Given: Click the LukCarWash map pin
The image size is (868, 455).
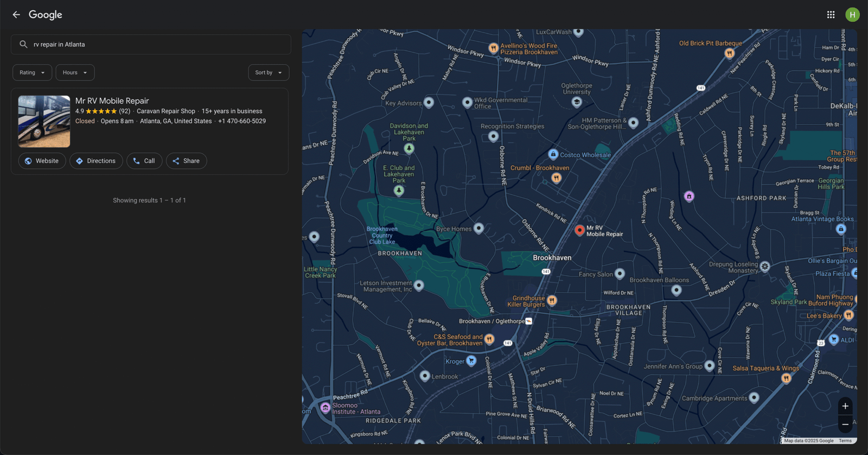Looking at the screenshot, I should 578,32.
